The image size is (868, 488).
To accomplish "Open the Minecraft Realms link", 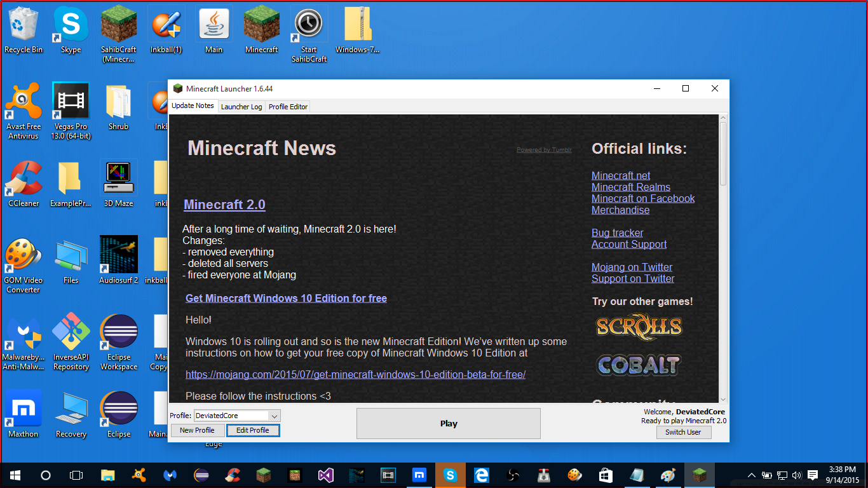I will 630,187.
